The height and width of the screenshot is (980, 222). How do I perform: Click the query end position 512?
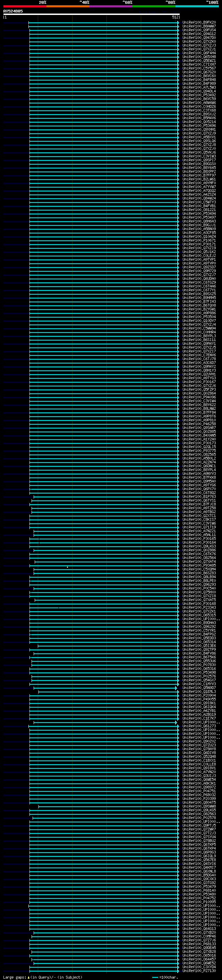point(175,17)
